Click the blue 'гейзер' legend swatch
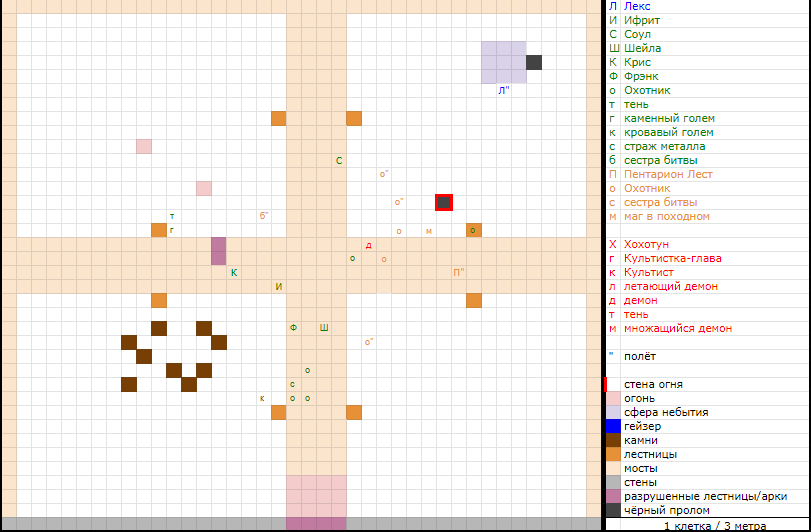The image size is (811, 532). pos(613,427)
